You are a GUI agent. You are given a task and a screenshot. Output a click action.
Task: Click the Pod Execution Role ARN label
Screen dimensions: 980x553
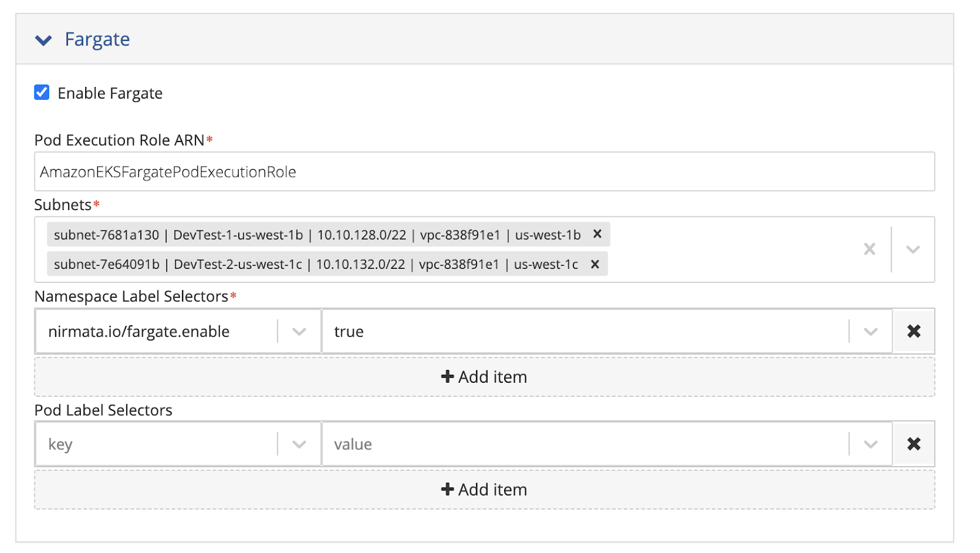pos(119,140)
